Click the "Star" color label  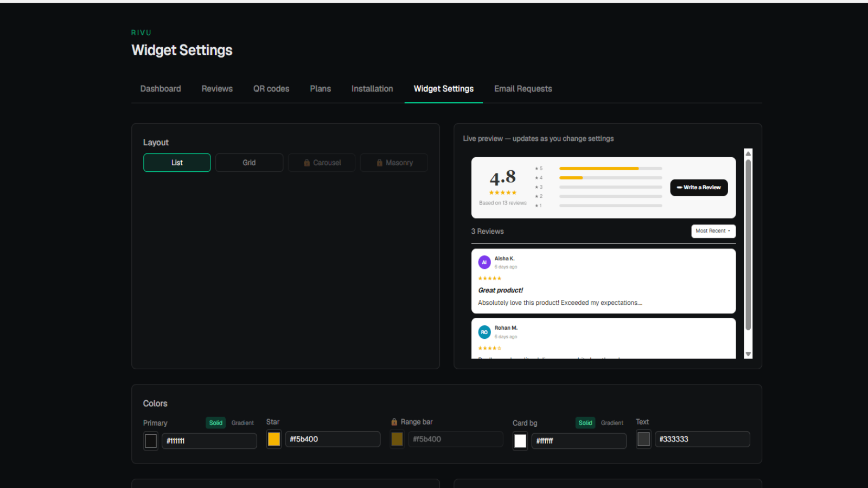point(273,422)
